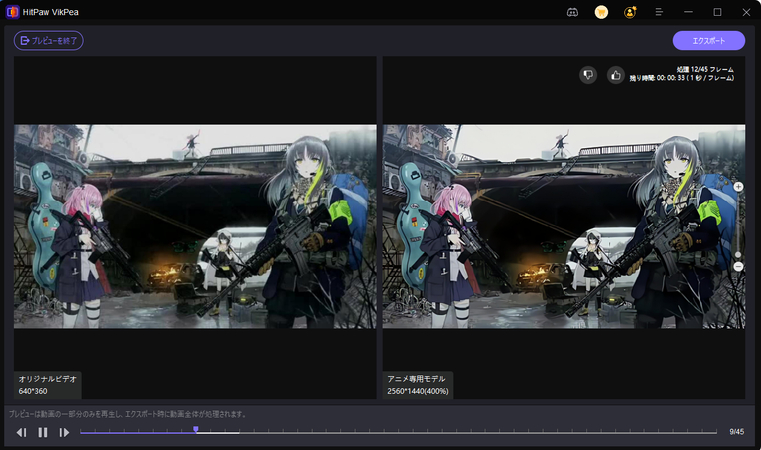Click the vertical zoom slider handle
This screenshot has width=761, height=450.
tap(738, 254)
